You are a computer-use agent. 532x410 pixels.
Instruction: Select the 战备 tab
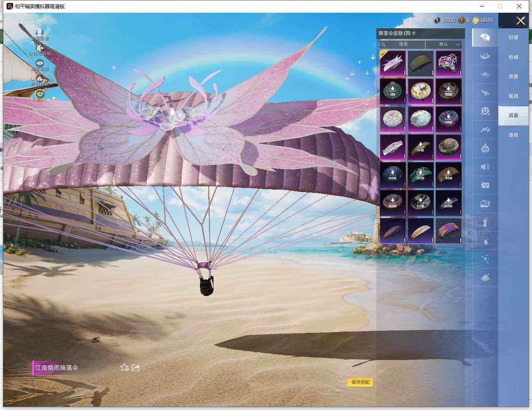coord(514,115)
